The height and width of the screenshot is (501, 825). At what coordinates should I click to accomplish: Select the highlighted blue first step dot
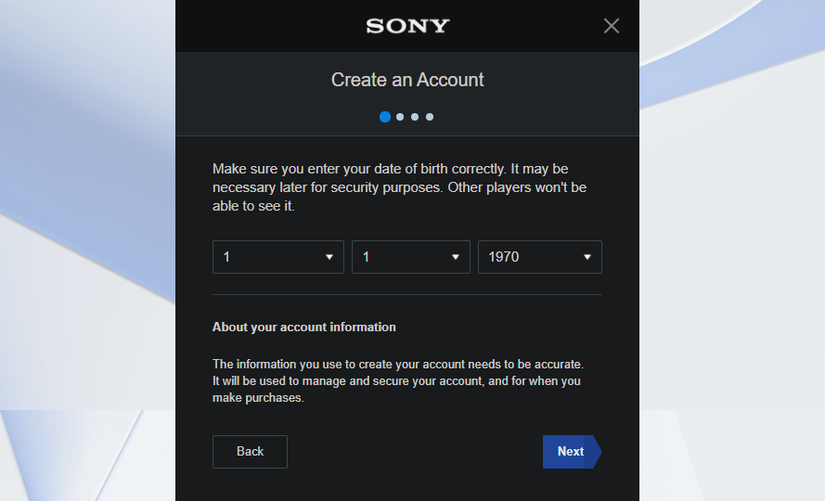(x=385, y=117)
